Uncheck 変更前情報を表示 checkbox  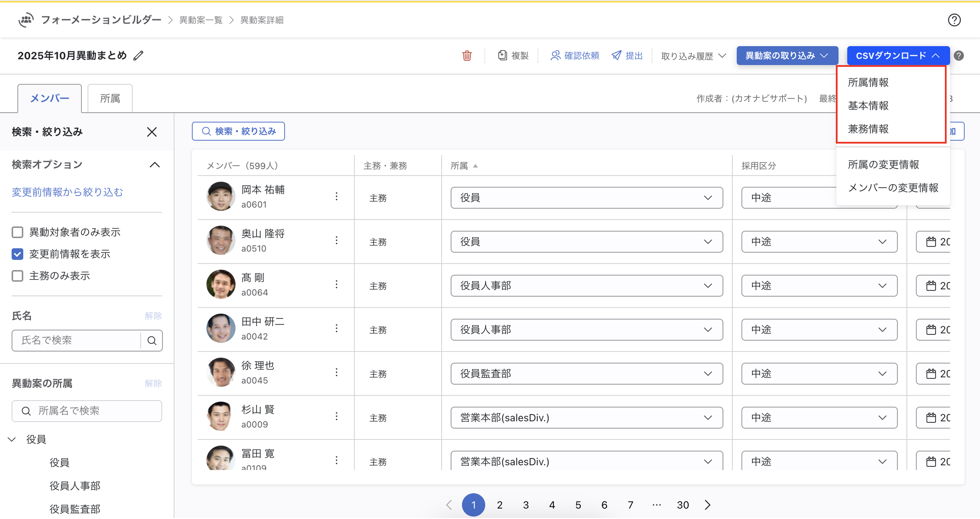coord(17,254)
